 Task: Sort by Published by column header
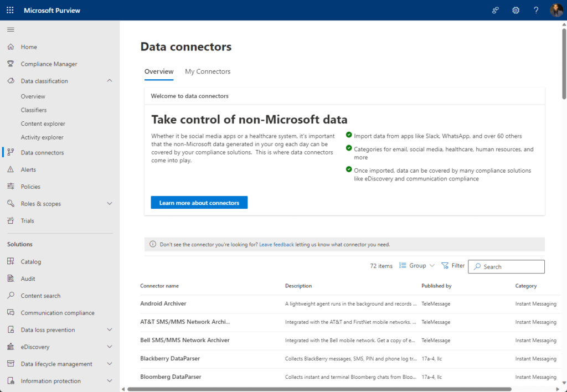click(x=436, y=286)
